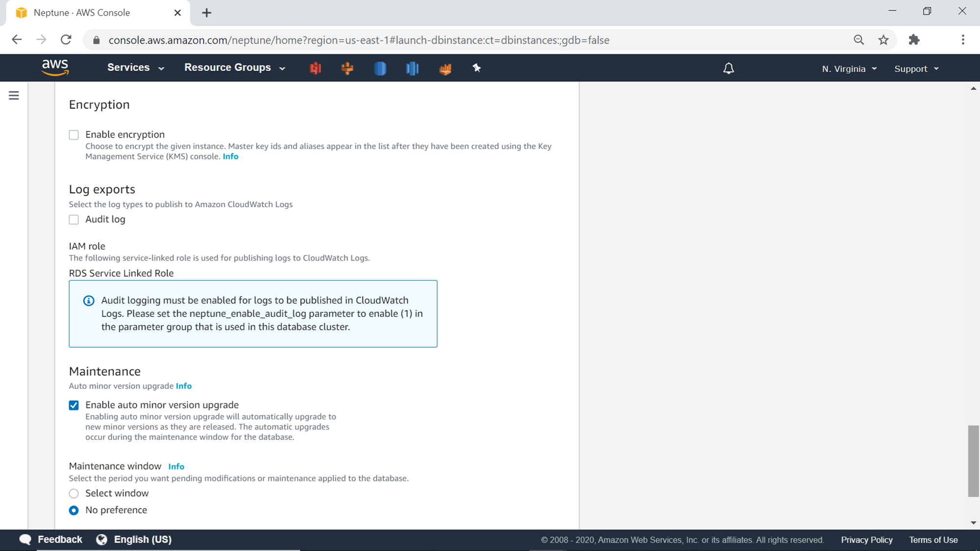This screenshot has width=980, height=551.
Task: Open the S3 shortcut icon
Action: [x=315, y=68]
